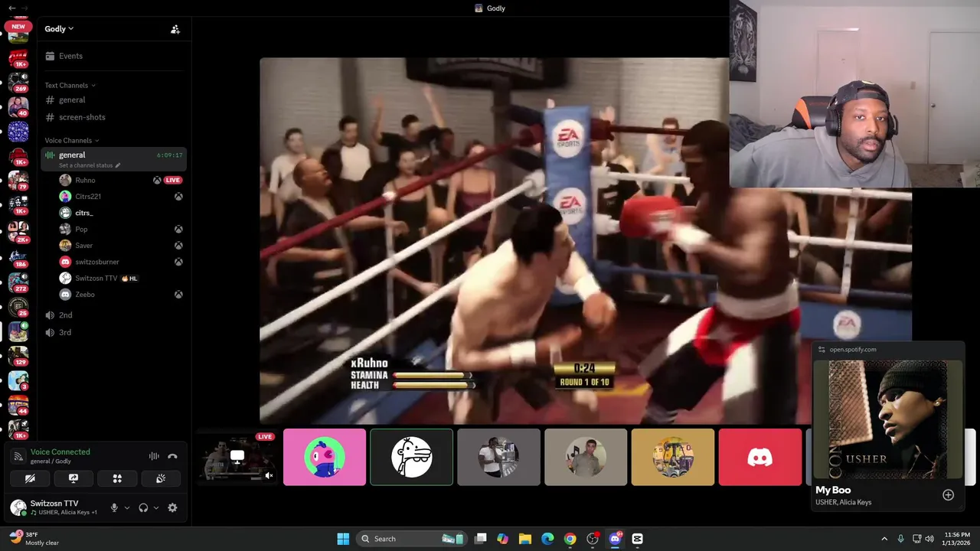Deafen with the headphones icon

(x=143, y=507)
